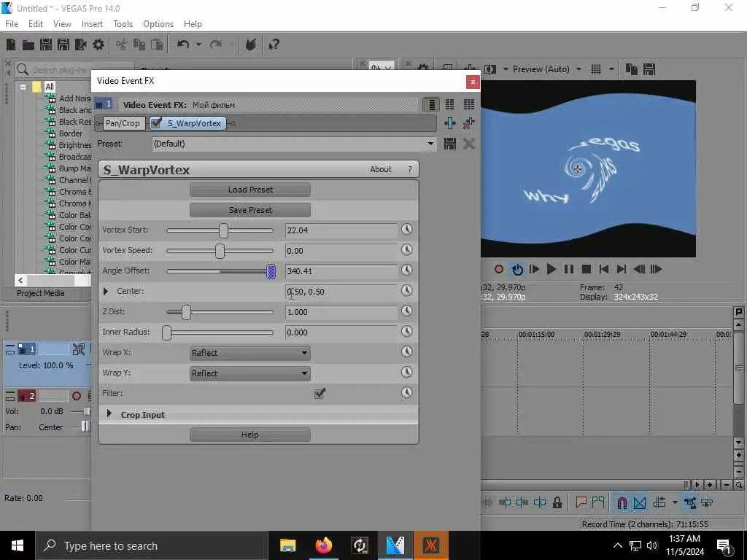Open the overlays grid dropdown arrow
The width and height of the screenshot is (747, 560).
tap(611, 69)
